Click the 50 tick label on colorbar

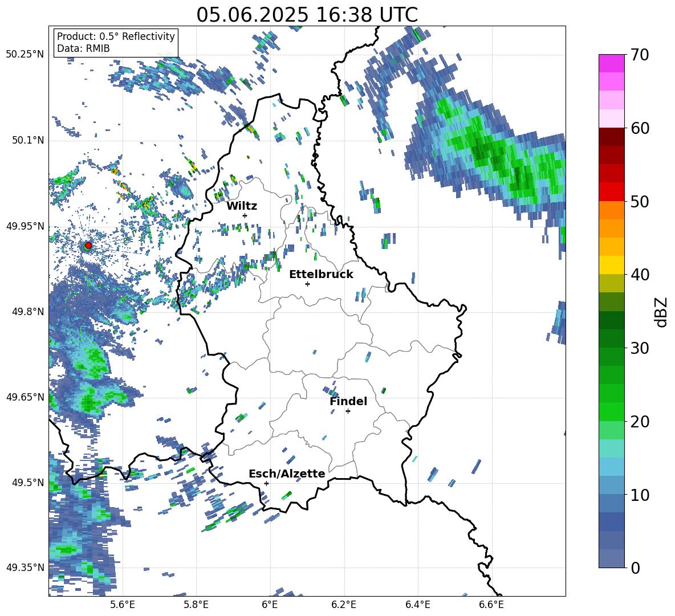(639, 202)
